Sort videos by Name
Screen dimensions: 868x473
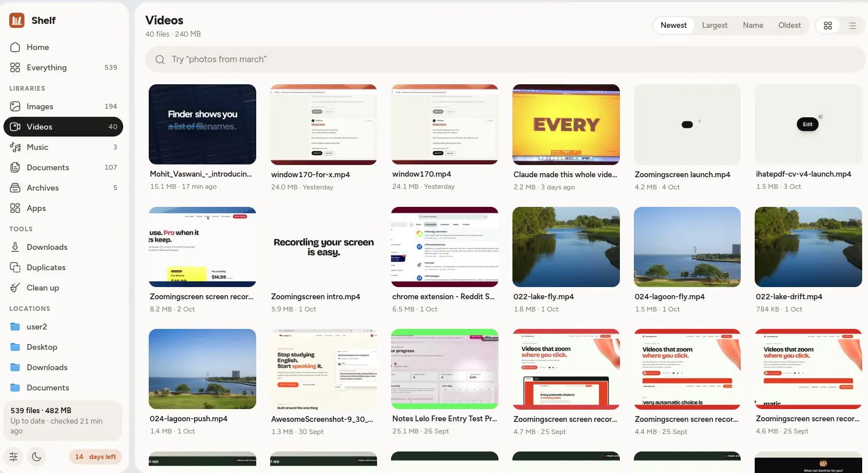pyautogui.click(x=753, y=25)
